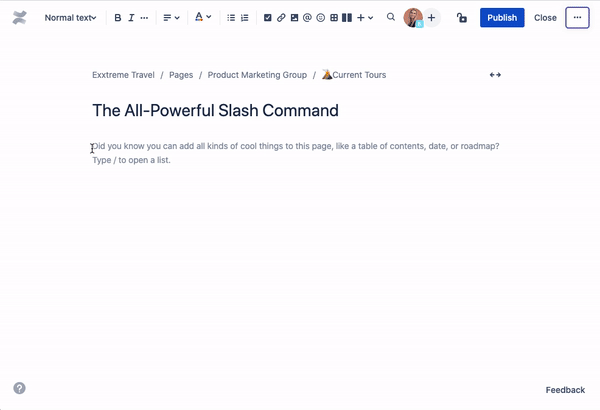Viewport: 600px width, 410px height.
Task: Open Product Marketing Group breadcrumb
Action: tap(257, 75)
